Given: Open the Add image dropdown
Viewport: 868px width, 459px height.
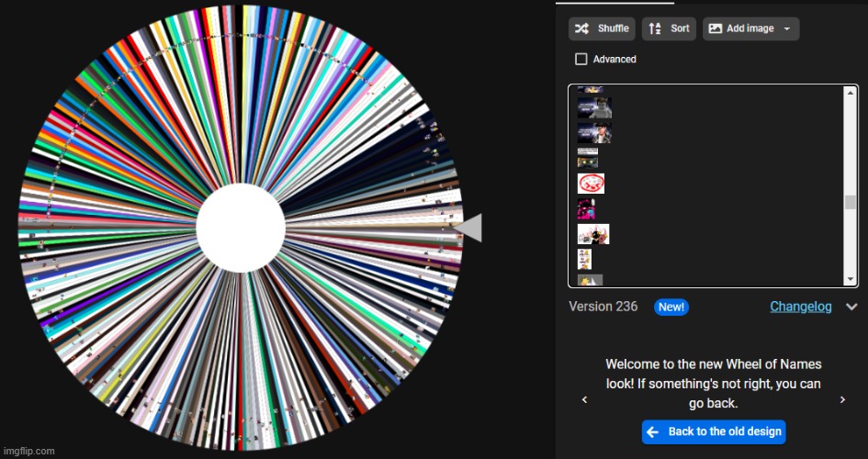Looking at the screenshot, I should pyautogui.click(x=750, y=28).
